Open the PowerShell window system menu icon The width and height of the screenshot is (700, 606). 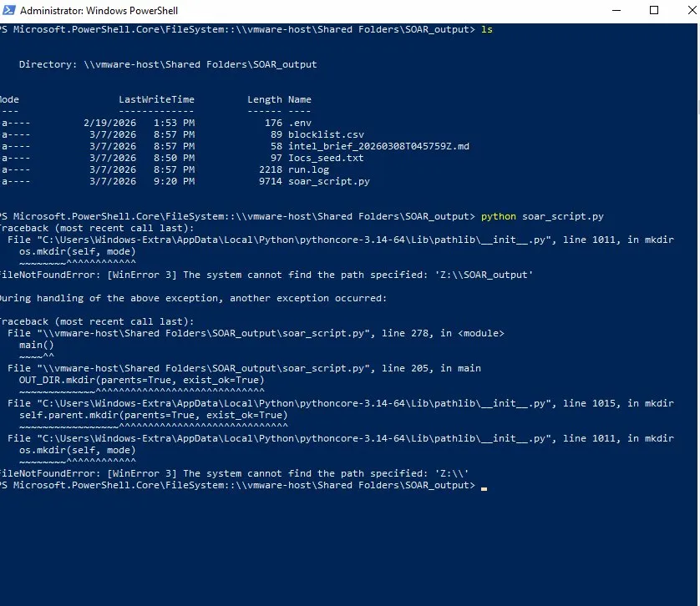pyautogui.click(x=9, y=10)
